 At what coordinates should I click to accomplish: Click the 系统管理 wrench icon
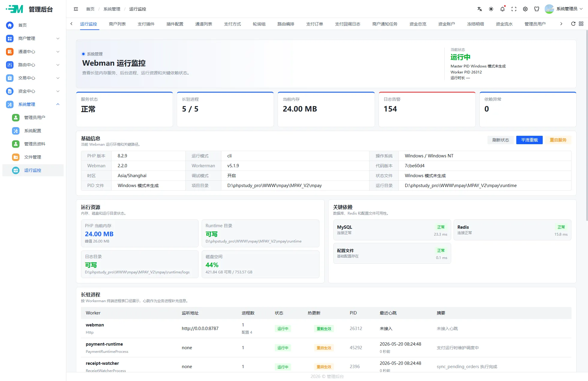coord(10,104)
